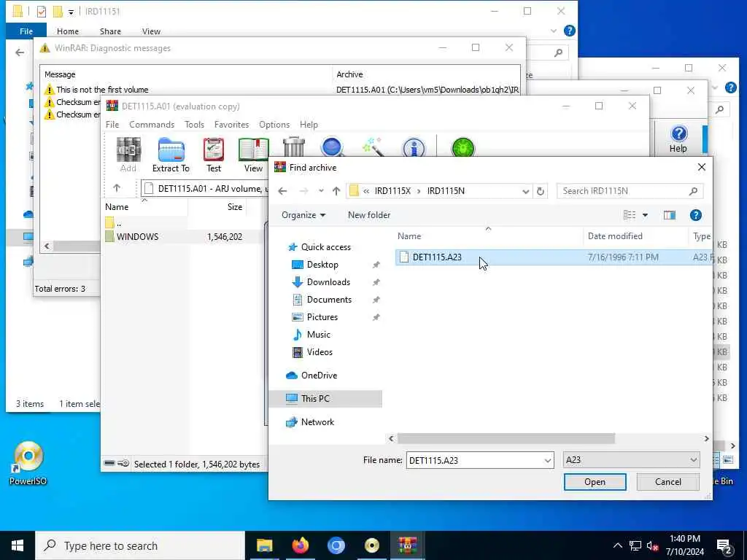This screenshot has width=747, height=560.
Task: Open the File menu in WinRAR
Action: (112, 125)
